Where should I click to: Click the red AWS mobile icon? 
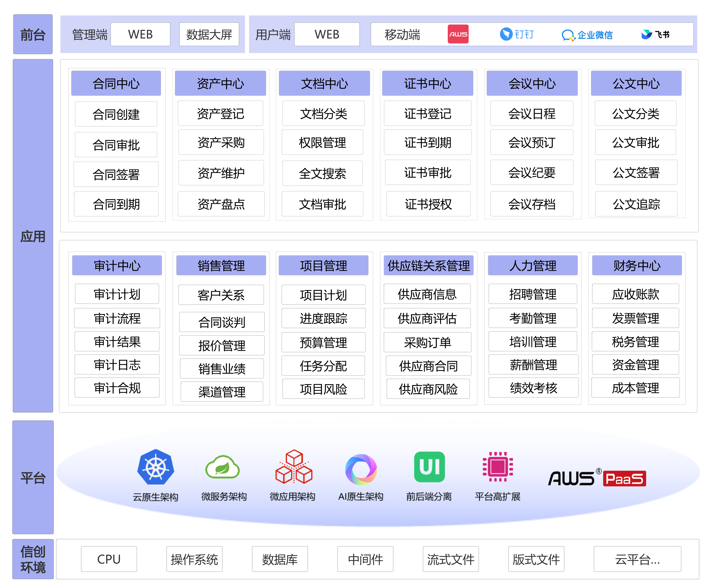click(458, 34)
